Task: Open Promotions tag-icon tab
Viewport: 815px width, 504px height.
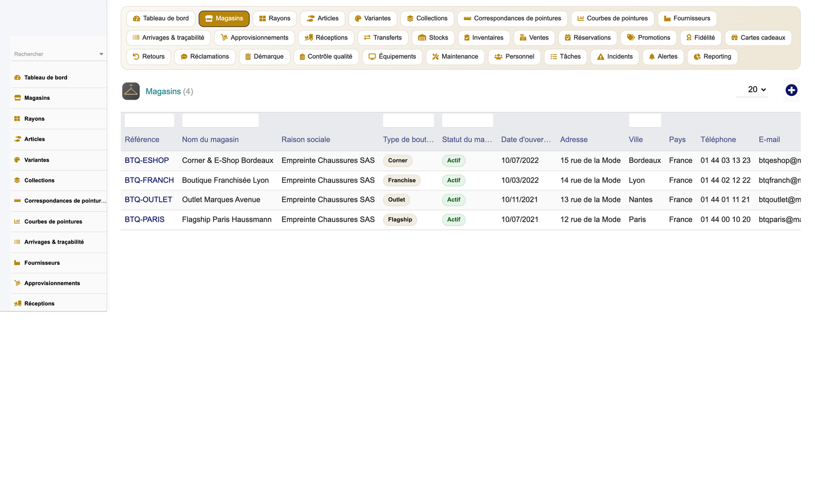Action: coord(649,38)
